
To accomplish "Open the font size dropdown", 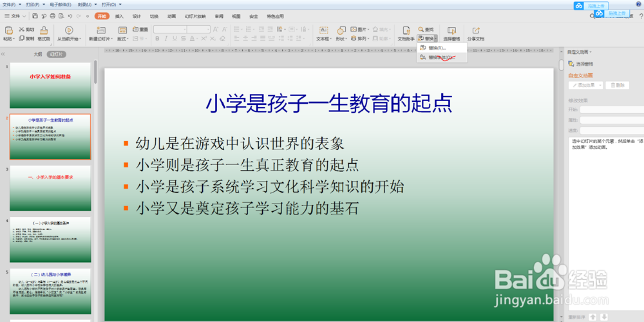I will [x=208, y=30].
